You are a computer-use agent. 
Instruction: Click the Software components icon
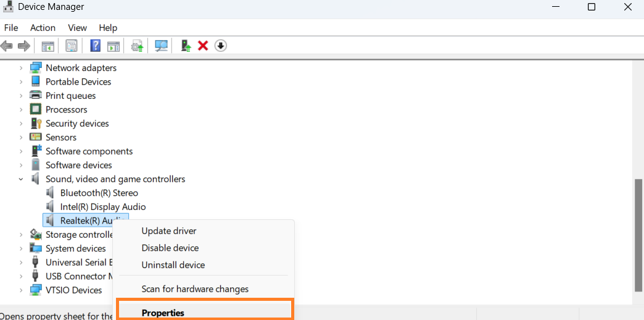tap(36, 151)
